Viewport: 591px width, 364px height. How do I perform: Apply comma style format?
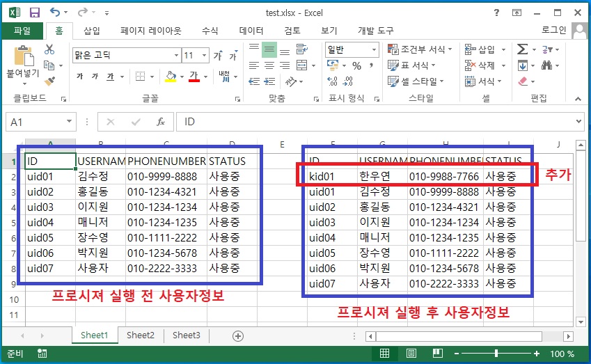tap(371, 66)
